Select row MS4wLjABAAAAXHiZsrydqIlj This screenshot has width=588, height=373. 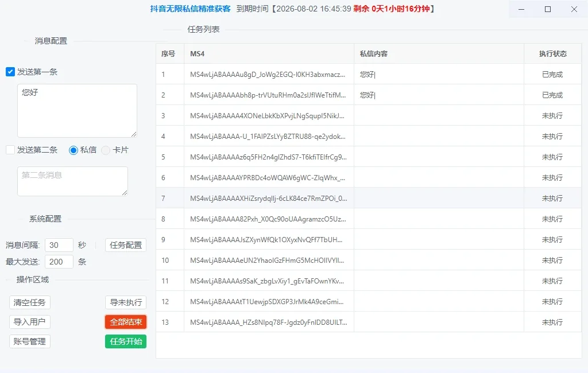[x=369, y=198]
